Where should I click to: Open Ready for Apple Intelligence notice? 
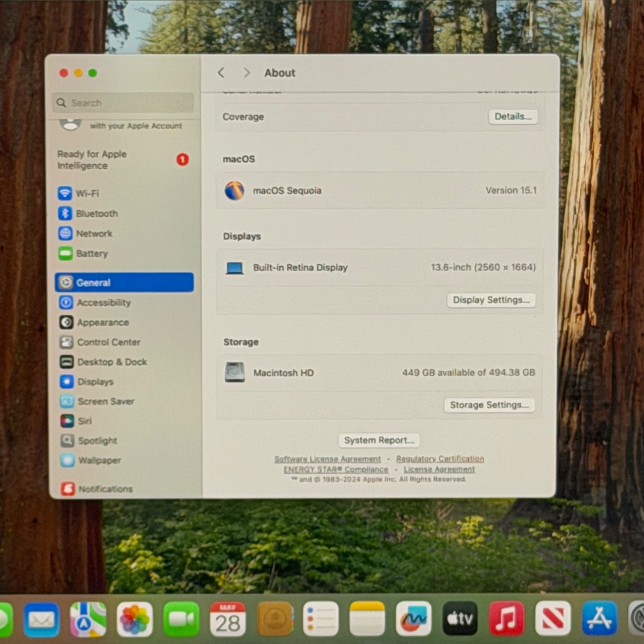pos(123,160)
